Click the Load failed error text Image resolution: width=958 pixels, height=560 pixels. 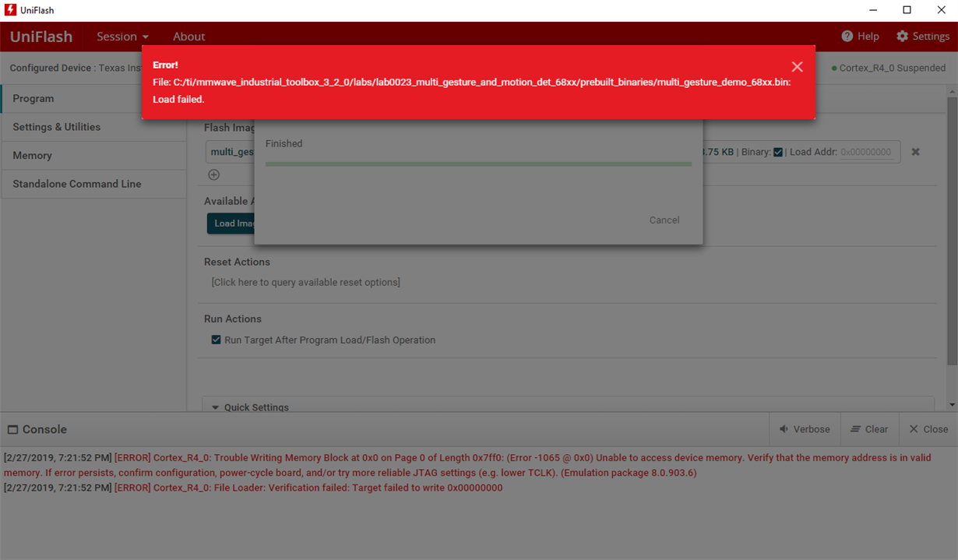[x=178, y=99]
